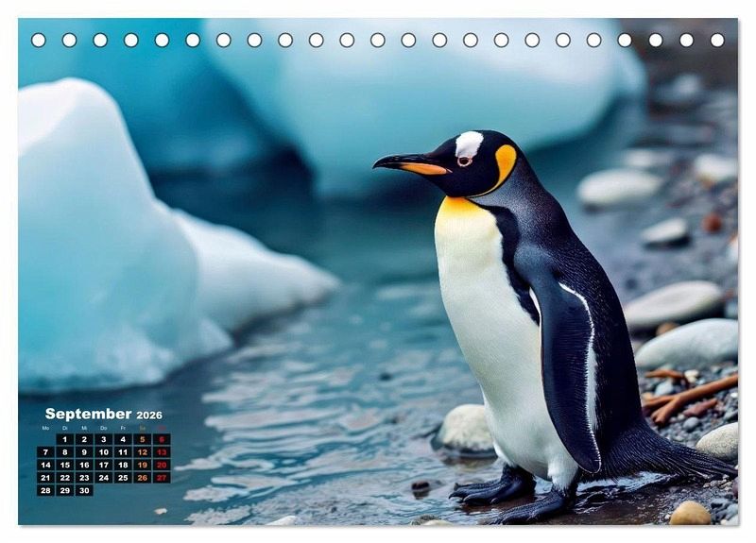Viewport: 756px width, 543px height.
Task: Click the September month heading
Action: [88, 414]
